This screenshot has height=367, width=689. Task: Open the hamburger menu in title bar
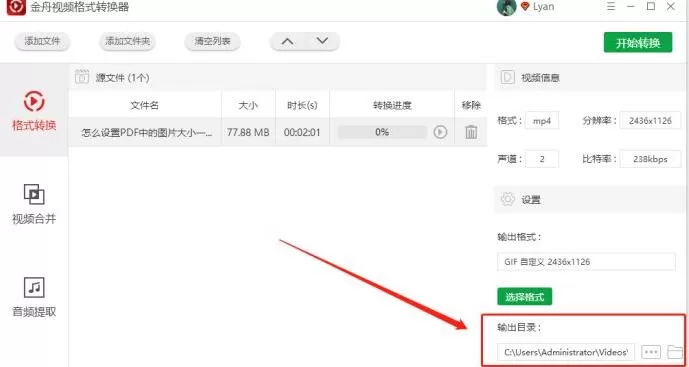[x=611, y=7]
